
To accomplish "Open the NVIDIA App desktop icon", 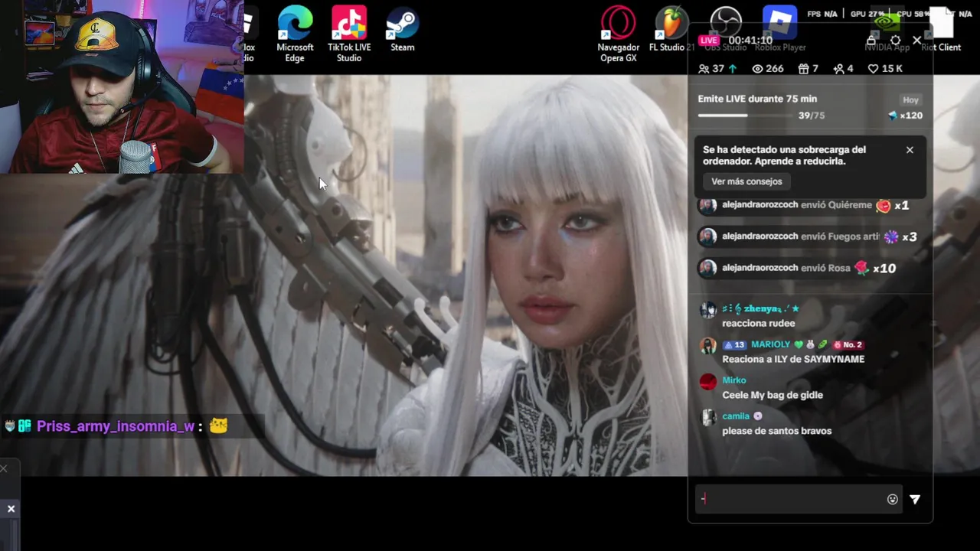I will 887,31.
